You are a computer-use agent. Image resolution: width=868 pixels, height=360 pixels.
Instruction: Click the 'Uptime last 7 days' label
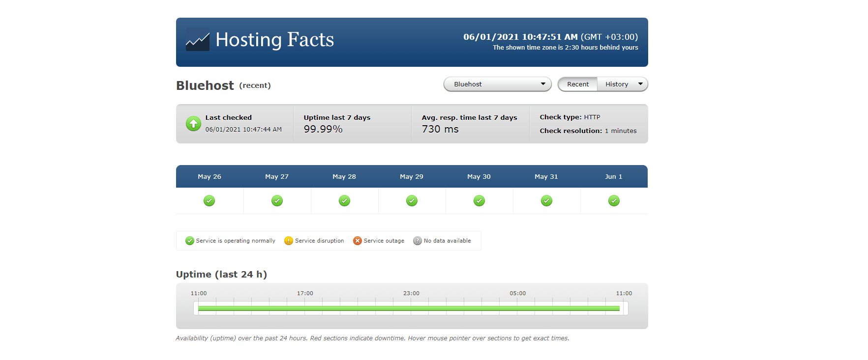click(337, 117)
